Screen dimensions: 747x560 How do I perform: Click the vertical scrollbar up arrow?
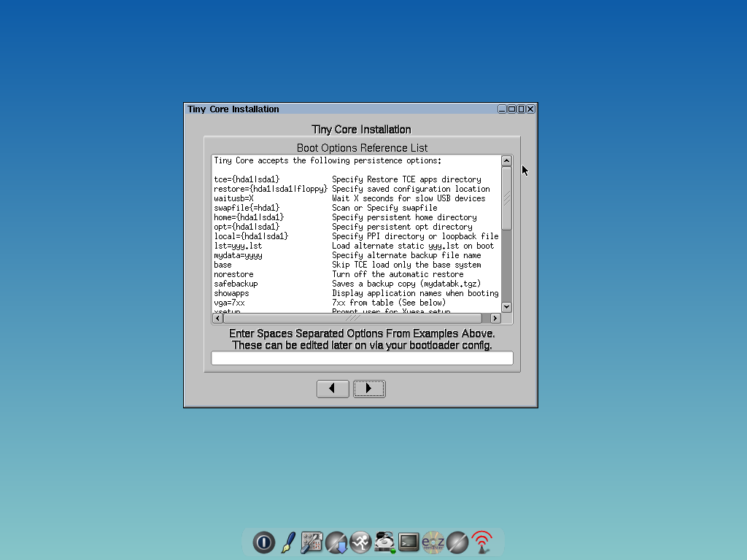coord(506,160)
